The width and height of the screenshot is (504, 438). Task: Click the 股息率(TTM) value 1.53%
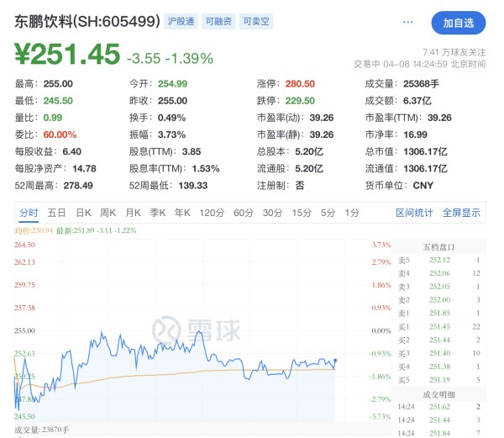click(206, 168)
